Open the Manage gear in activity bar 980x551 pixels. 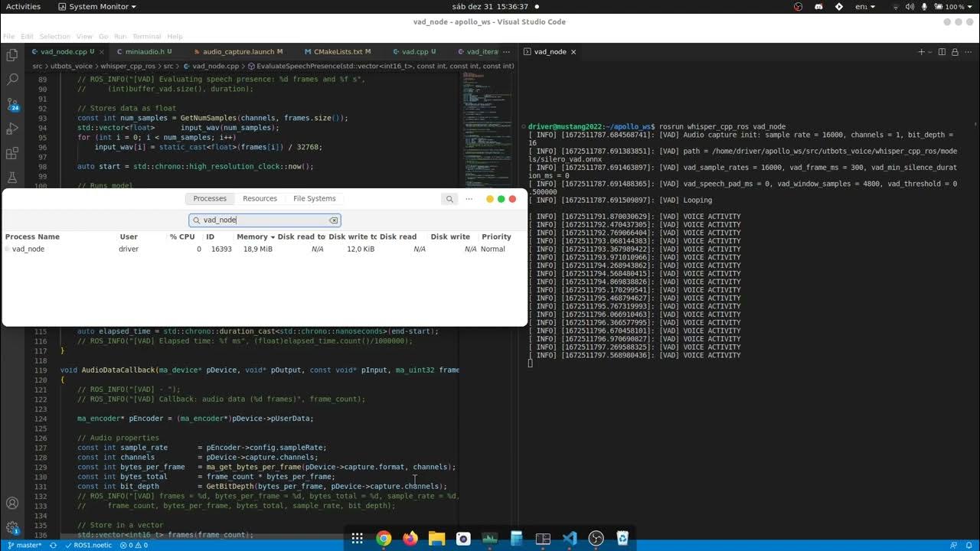(x=12, y=528)
